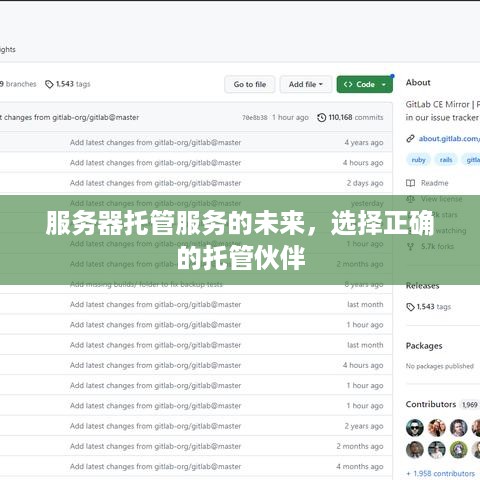Click the 'No packages published' text

coord(439,366)
